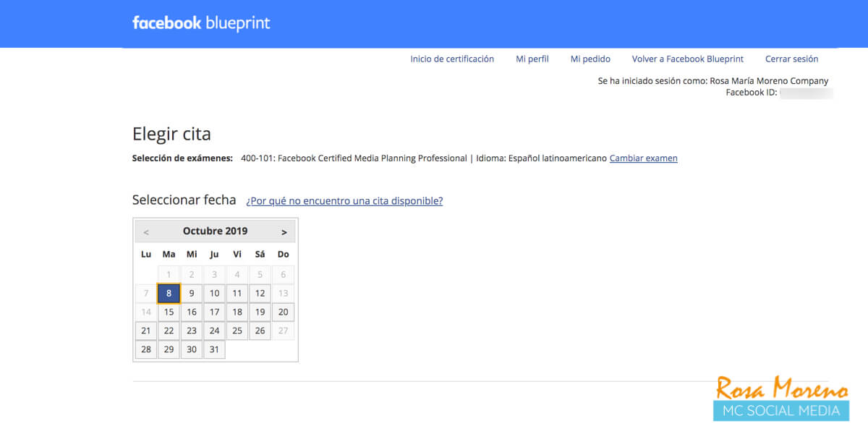This screenshot has width=868, height=434.
Task: Open Mi pedido
Action: click(590, 59)
